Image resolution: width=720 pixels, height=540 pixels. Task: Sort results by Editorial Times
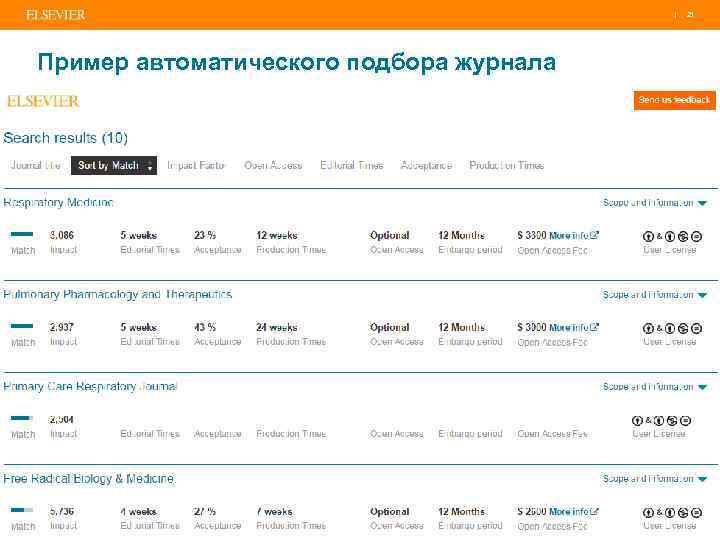[352, 165]
